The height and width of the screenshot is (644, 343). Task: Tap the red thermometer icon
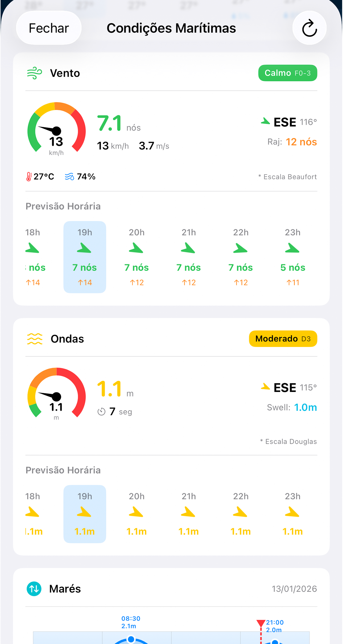click(29, 177)
